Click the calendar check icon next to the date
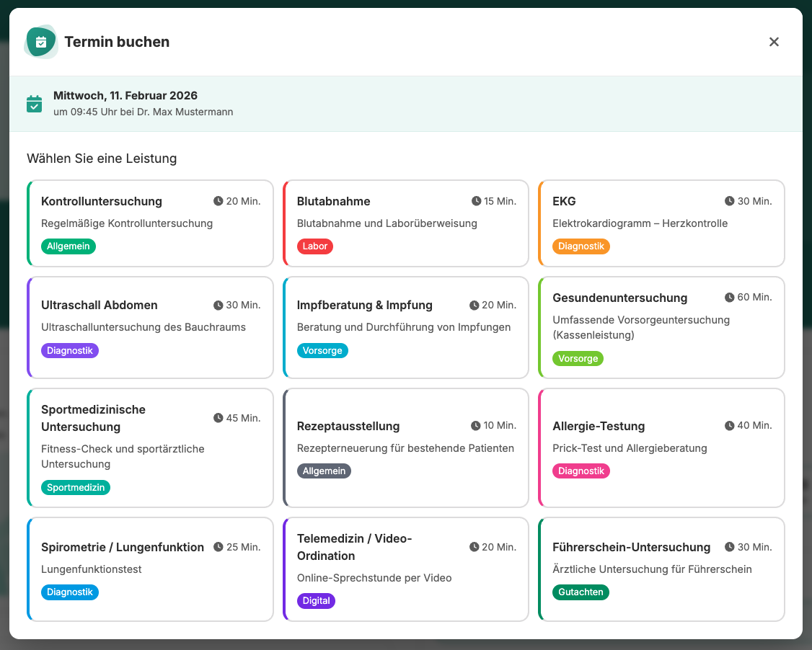Image resolution: width=812 pixels, height=650 pixels. tap(35, 104)
